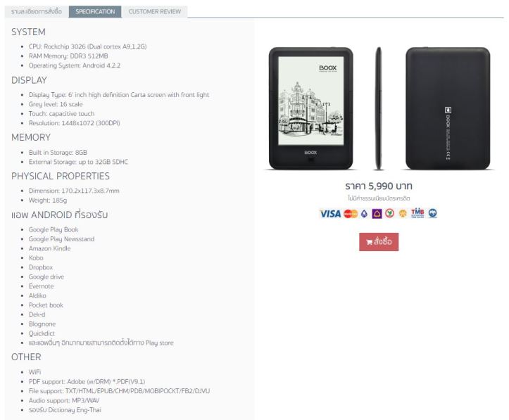Viewport: 509px width, 420px height.
Task: Click the 5,990 baht price text
Action: tap(379, 186)
